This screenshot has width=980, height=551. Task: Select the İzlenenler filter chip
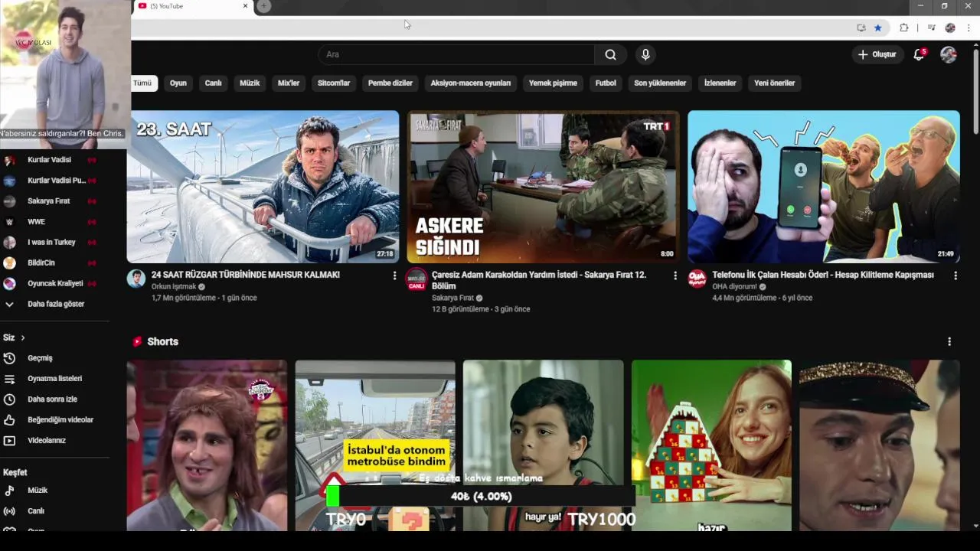pyautogui.click(x=720, y=83)
